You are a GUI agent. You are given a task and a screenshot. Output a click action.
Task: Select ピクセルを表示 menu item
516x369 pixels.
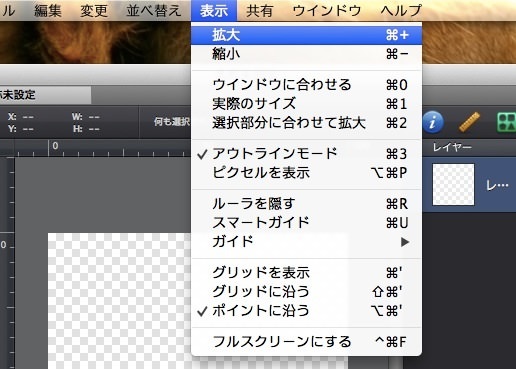306,173
